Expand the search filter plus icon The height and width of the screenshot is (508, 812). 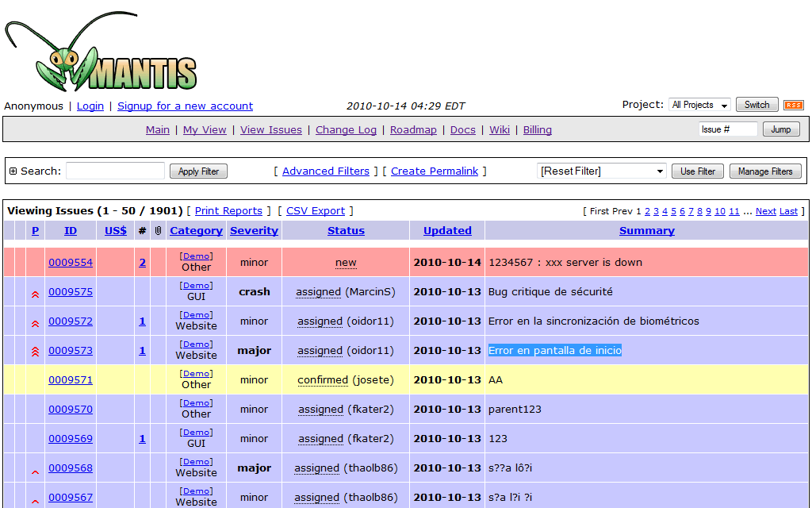[13, 171]
